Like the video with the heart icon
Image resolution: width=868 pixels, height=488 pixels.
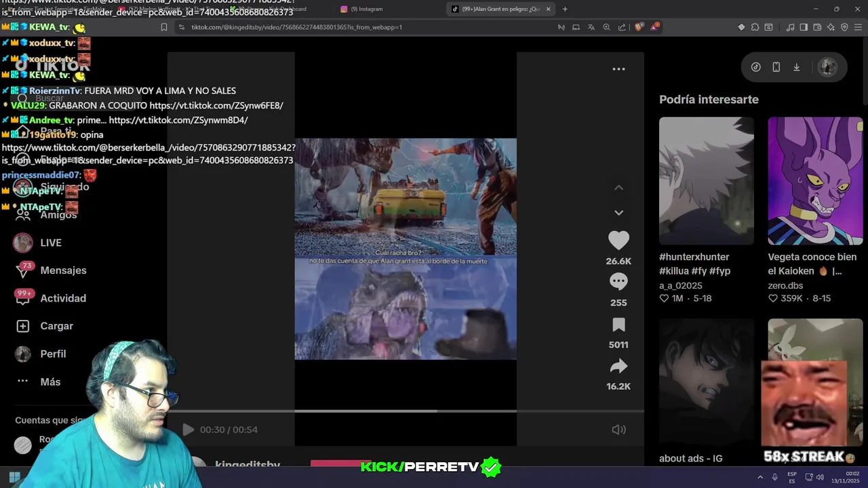coord(618,241)
